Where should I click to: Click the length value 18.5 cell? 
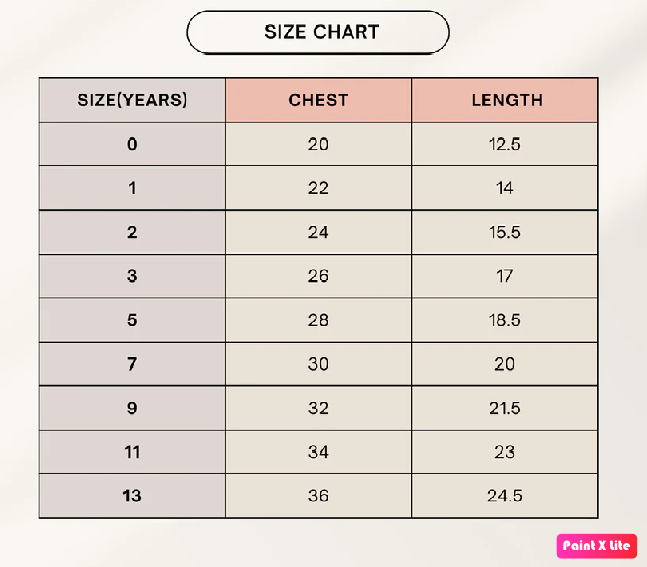(x=505, y=320)
